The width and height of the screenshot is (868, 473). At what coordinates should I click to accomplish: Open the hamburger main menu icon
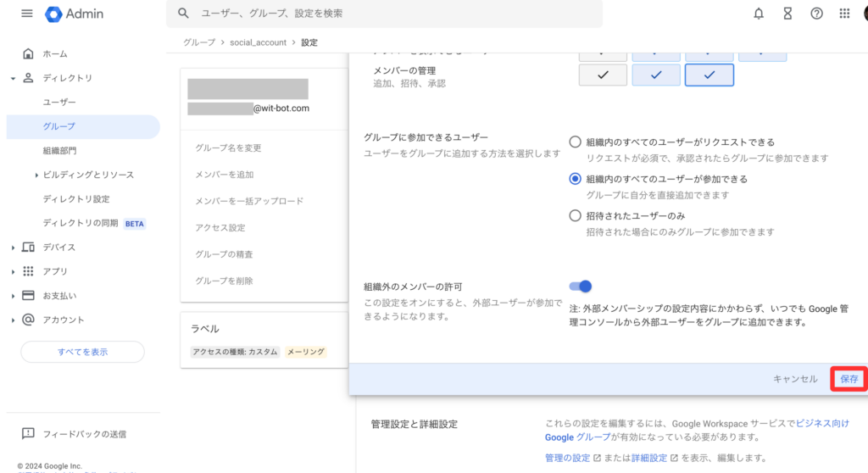26,14
